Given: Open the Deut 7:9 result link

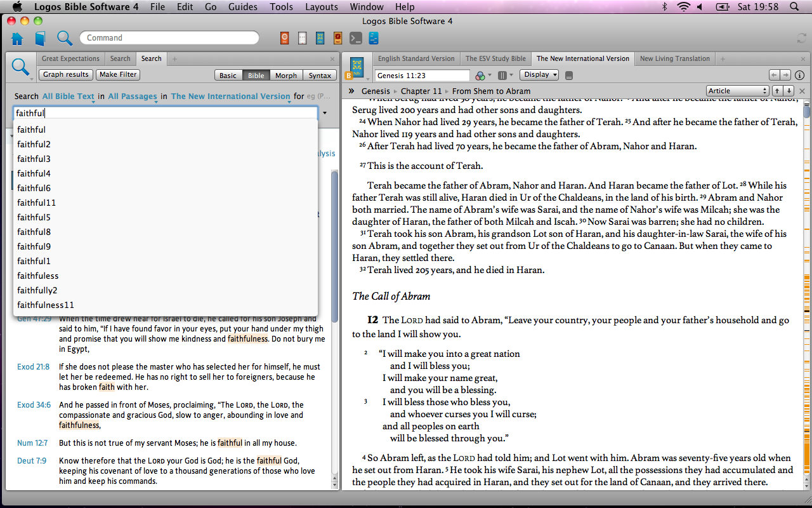Looking at the screenshot, I should click(x=32, y=461).
